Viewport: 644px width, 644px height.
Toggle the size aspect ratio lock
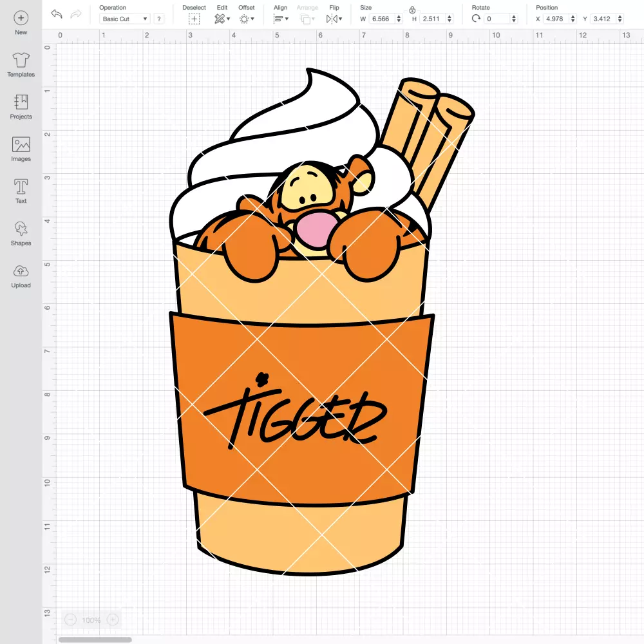(412, 10)
